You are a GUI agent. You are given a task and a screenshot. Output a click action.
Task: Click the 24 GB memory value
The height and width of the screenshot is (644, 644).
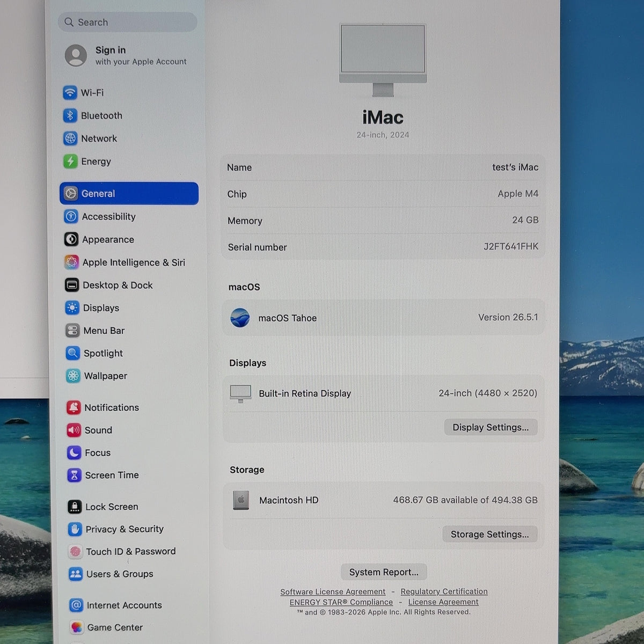[525, 220]
